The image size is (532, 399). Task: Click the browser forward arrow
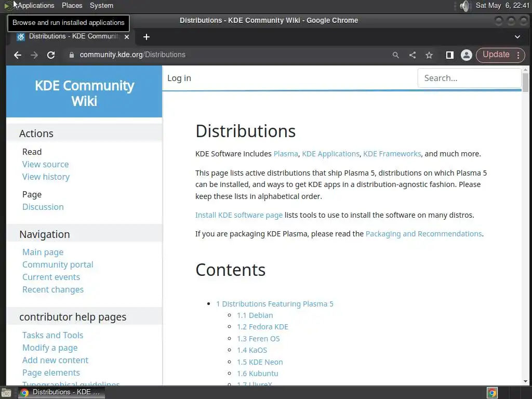34,55
